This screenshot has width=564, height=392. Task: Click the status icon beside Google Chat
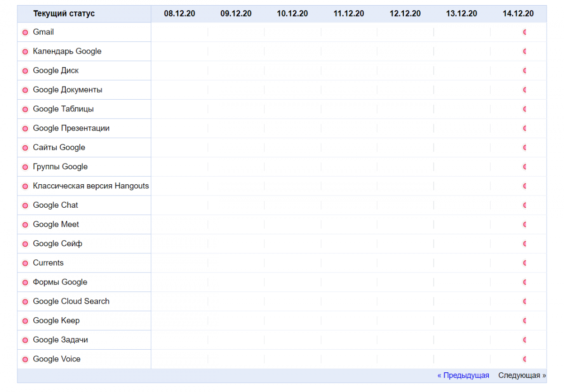(25, 206)
